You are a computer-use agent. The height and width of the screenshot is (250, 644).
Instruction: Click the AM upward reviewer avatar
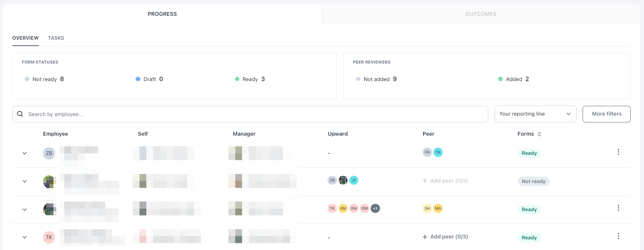(343, 209)
